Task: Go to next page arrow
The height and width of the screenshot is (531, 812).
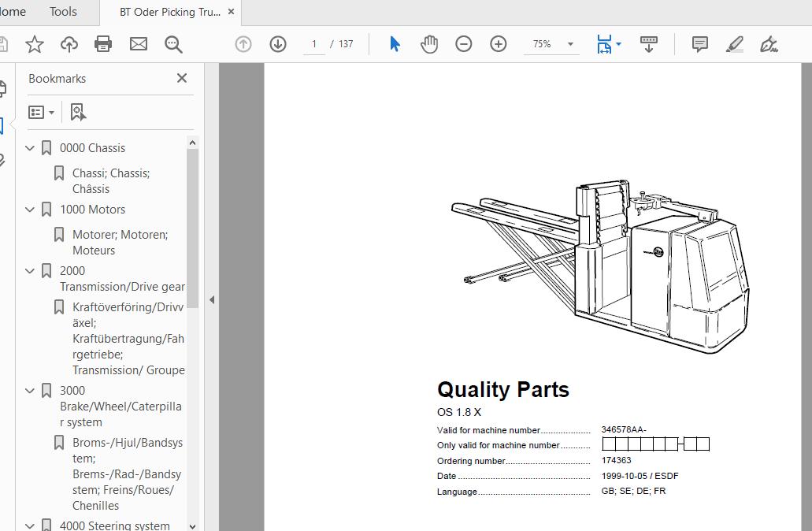Action: 278,45
